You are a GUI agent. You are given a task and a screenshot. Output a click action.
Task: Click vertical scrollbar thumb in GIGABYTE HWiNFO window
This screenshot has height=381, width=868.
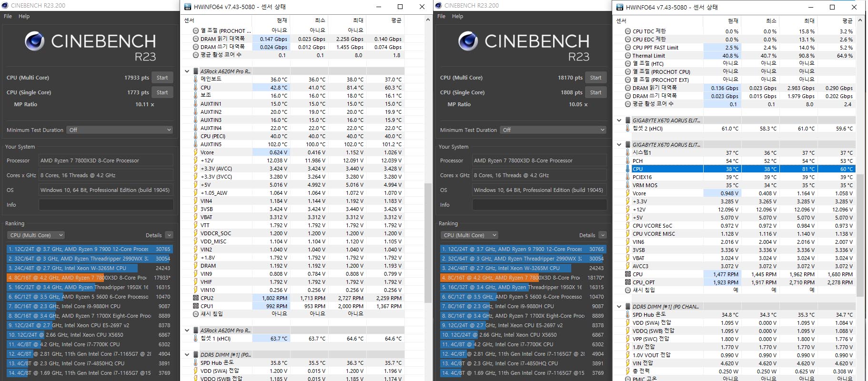click(x=860, y=235)
